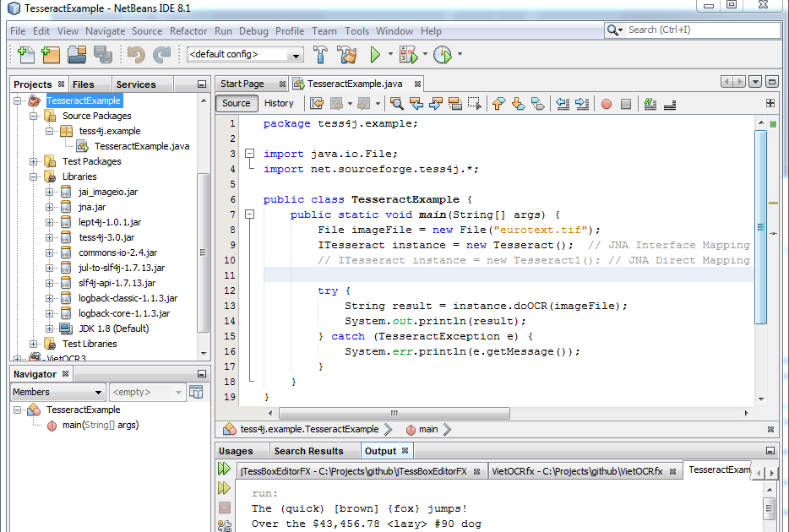Click the Re-run green arrows in Output

click(224, 469)
